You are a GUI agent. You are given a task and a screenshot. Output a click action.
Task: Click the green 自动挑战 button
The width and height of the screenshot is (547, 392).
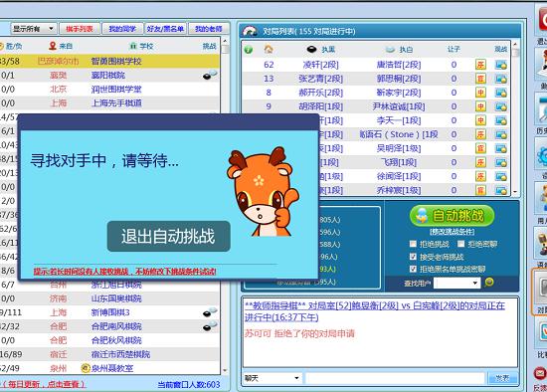(453, 216)
